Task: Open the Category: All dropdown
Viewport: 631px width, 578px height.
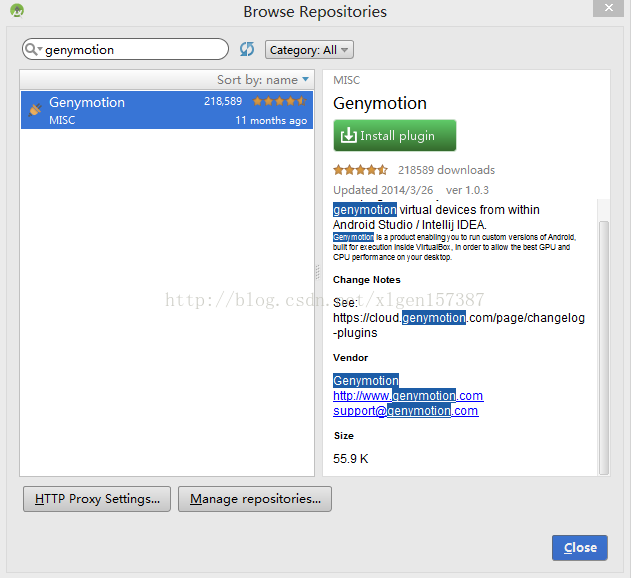Action: pyautogui.click(x=309, y=50)
